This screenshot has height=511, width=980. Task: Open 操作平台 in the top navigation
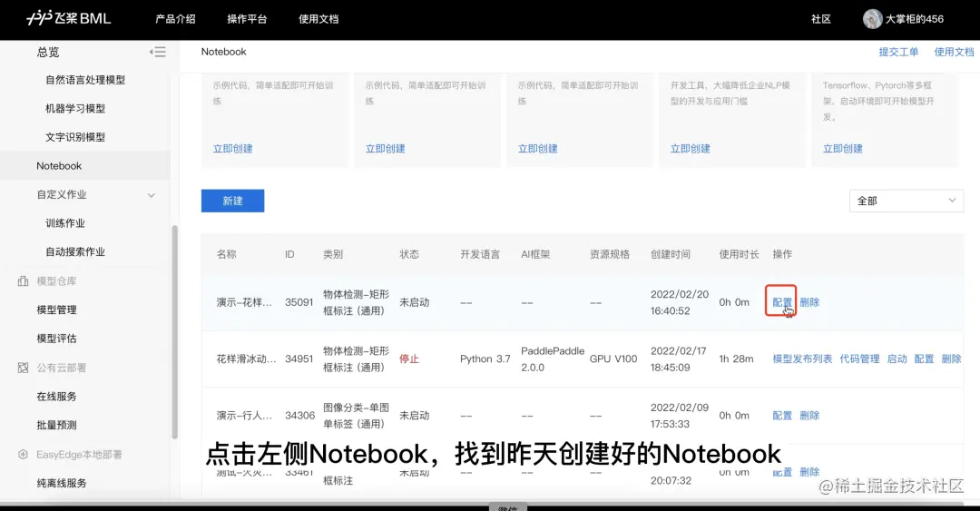pos(247,19)
